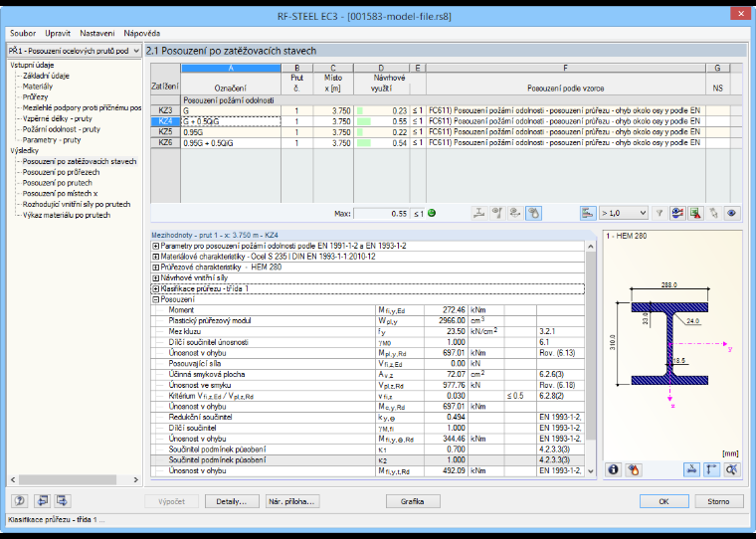Select 'Průřezy' tree item
This screenshot has height=539, width=756.
pos(35,96)
